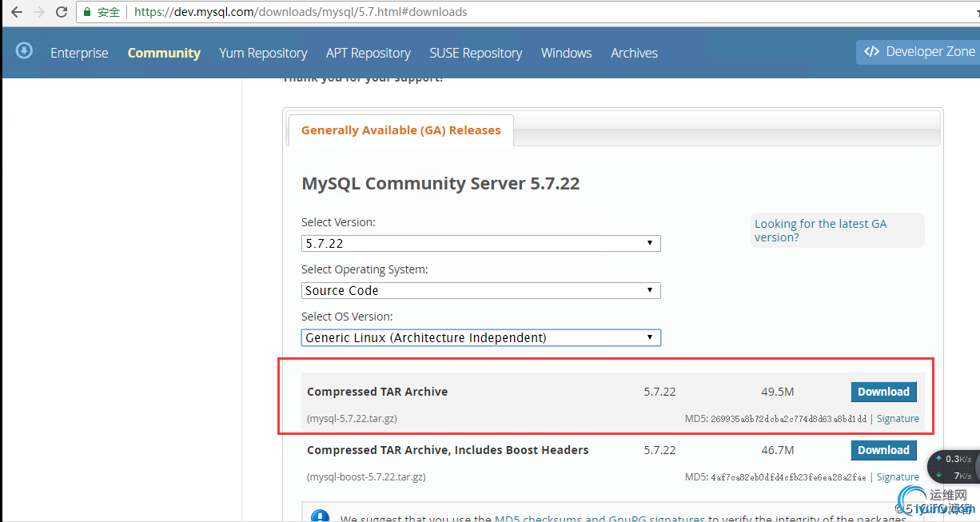Click the address bar URL
980x522 pixels.
tap(301, 12)
